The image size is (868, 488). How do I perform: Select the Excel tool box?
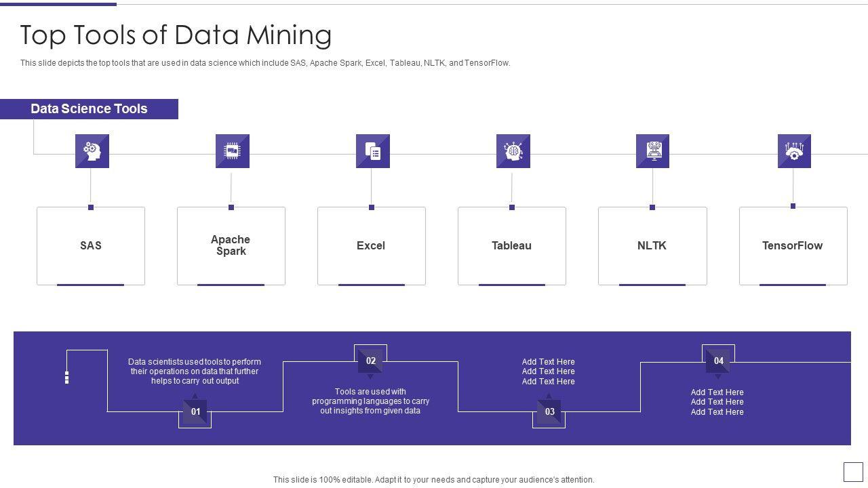(372, 246)
